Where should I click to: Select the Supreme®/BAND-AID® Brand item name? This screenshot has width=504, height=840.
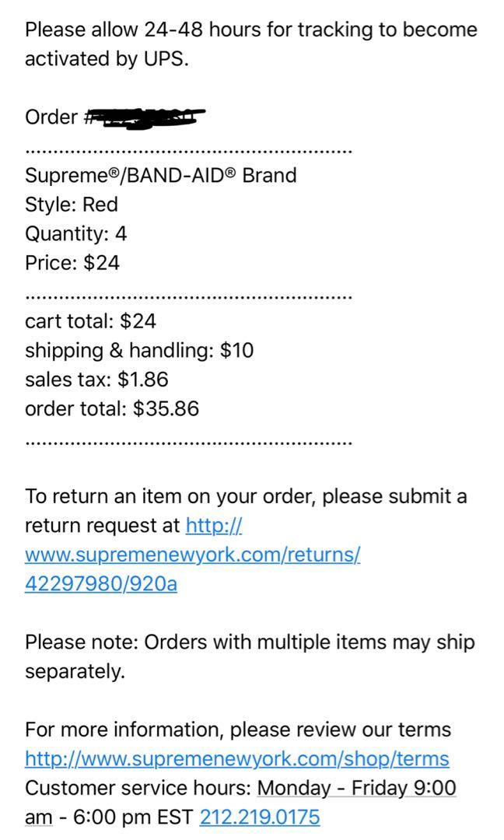click(x=161, y=176)
